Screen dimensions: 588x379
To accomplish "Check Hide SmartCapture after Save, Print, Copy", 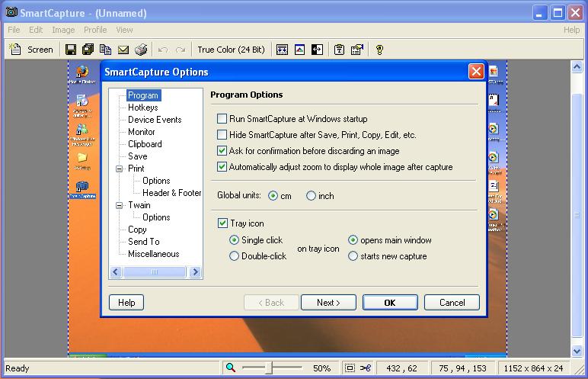I will [222, 134].
